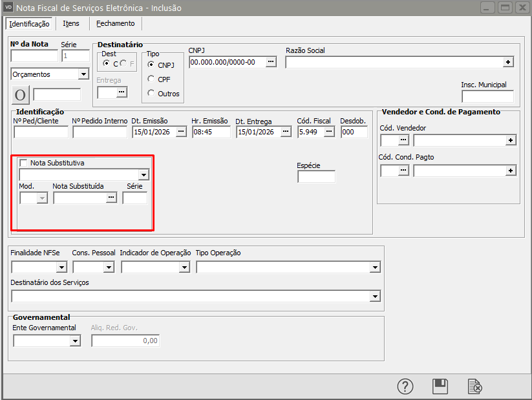Click the cancel document icon

coord(475,386)
